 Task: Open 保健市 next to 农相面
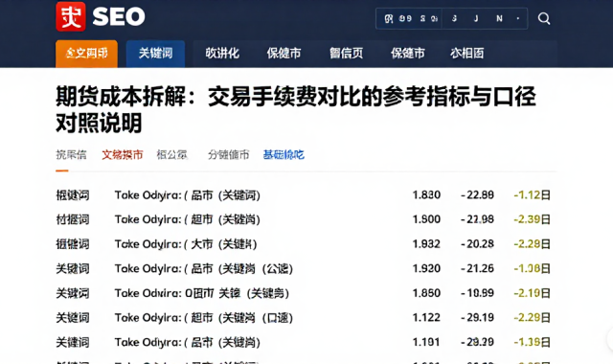pyautogui.click(x=408, y=54)
